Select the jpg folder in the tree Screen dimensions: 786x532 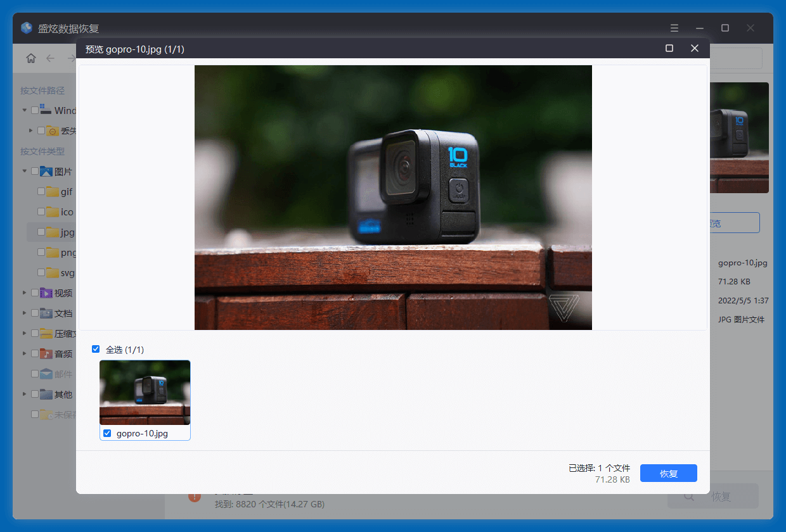[67, 232]
